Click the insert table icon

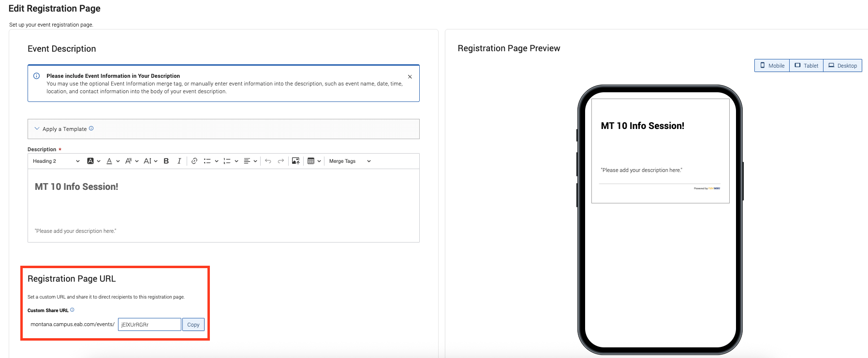coord(311,161)
